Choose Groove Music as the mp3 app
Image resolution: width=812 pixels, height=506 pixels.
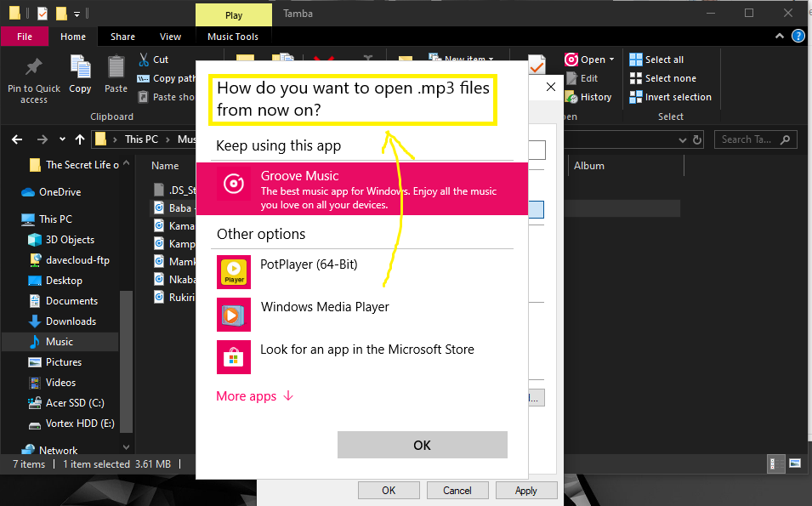click(362, 189)
